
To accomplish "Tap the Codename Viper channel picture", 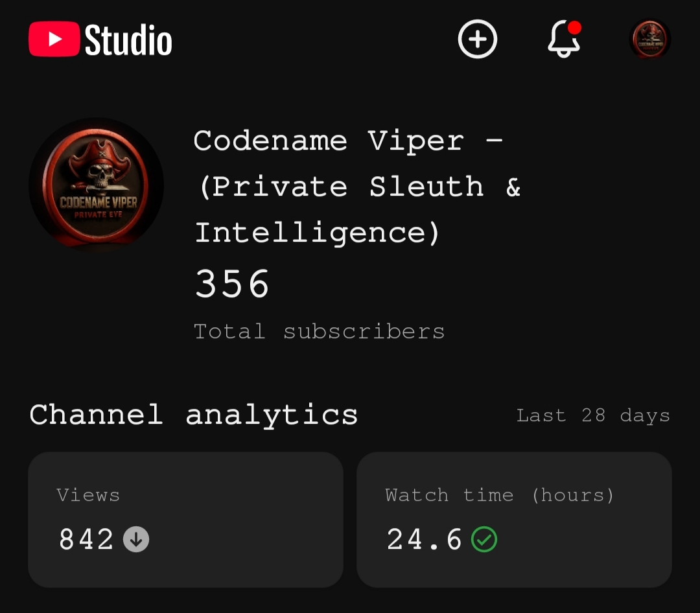I will 96,185.
